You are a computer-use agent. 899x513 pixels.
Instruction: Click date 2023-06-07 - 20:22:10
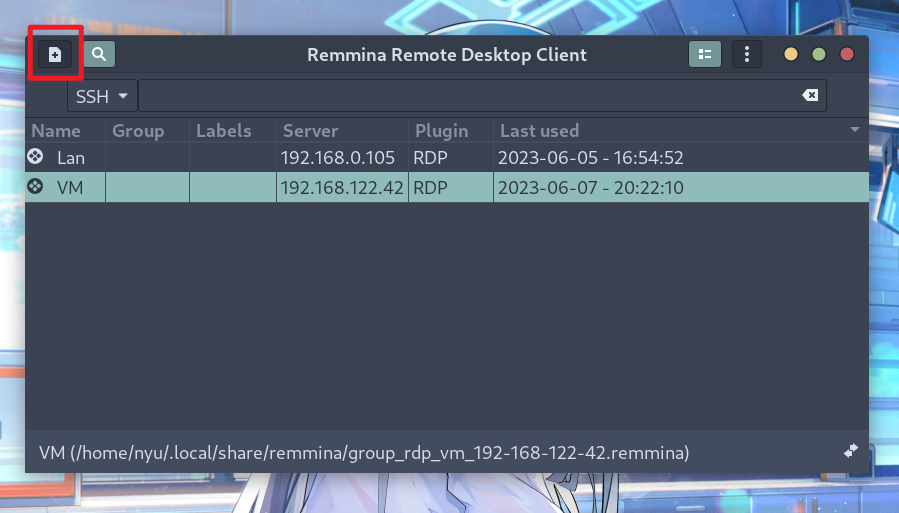point(591,187)
